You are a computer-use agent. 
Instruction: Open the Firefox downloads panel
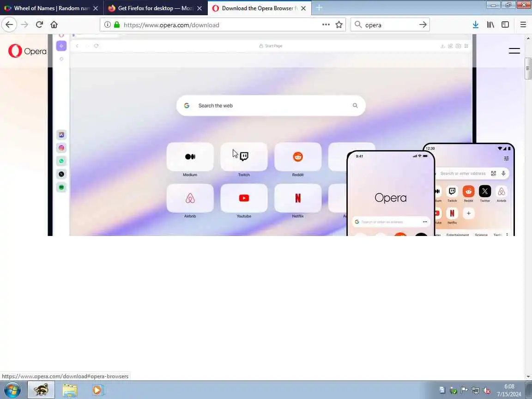[475, 25]
